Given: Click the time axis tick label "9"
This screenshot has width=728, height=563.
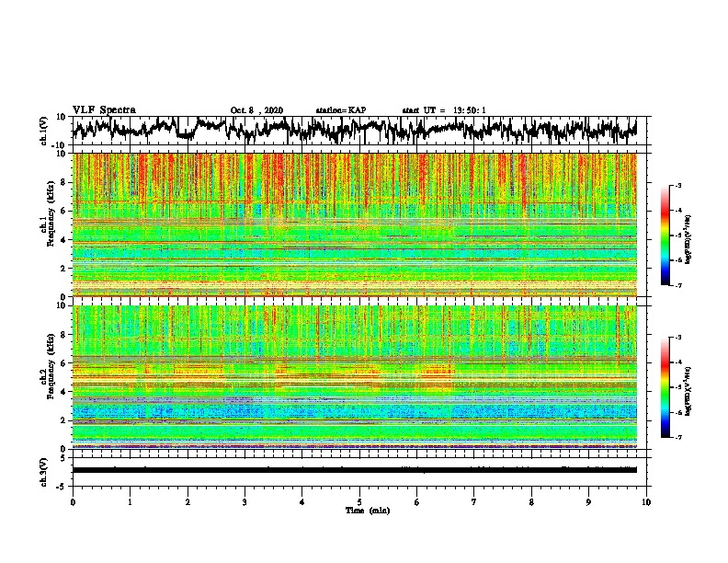Looking at the screenshot, I should tap(588, 502).
